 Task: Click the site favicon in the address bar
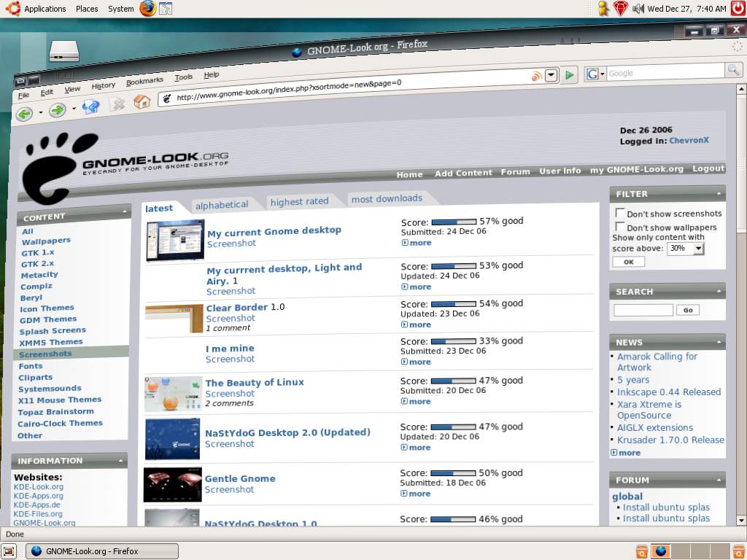point(167,98)
